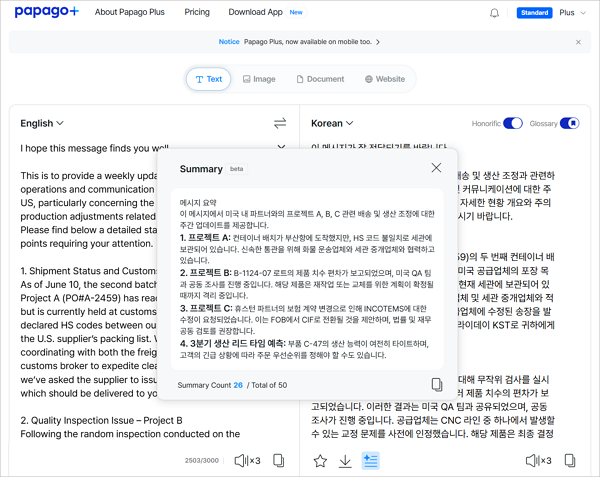This screenshot has height=477, width=600.
Task: Open the Pricing page link
Action: click(197, 13)
